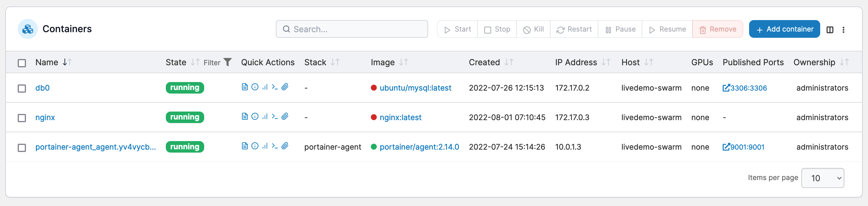Screen dimensions: 868x206
Task: Open the Items per page dropdown
Action: click(x=823, y=178)
